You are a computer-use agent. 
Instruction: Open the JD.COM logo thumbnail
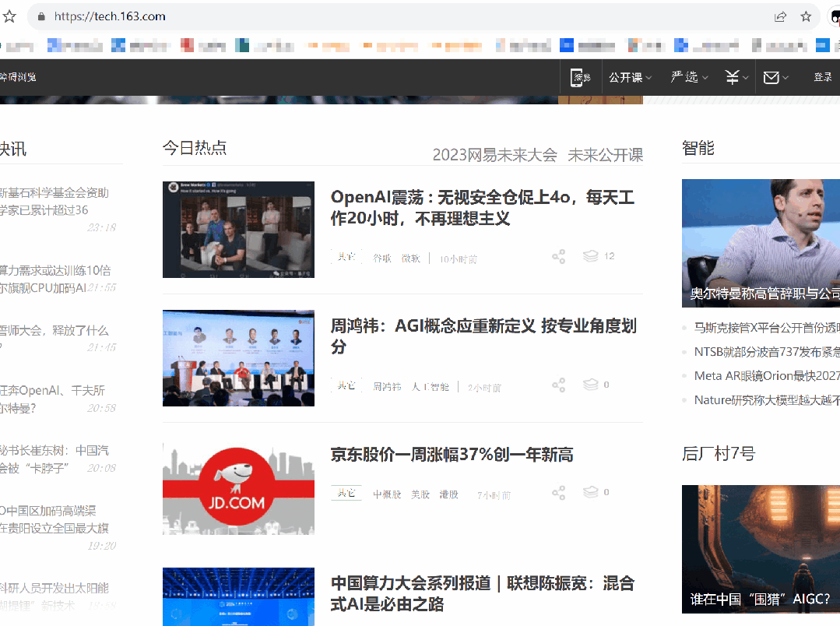tap(238, 489)
